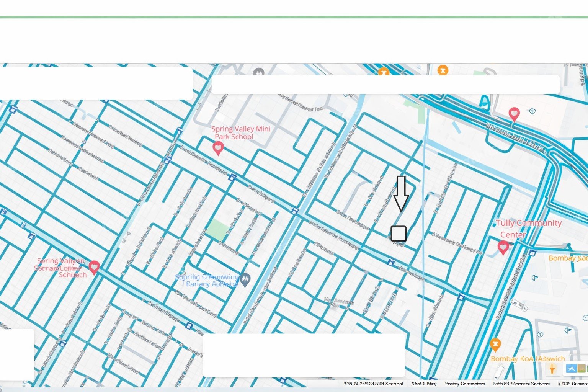
Task: Click the Spring Valley Mini Park School heart pin
Action: 218,148
